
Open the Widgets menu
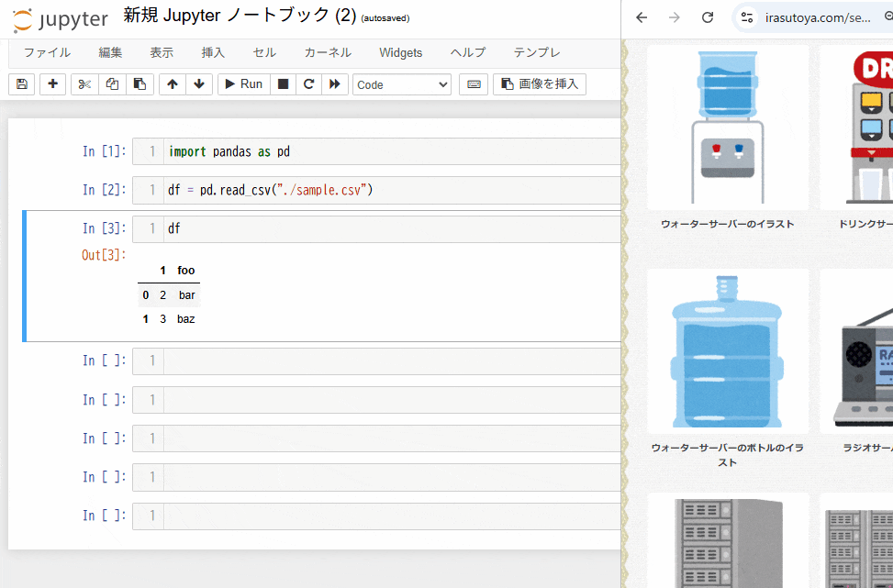click(400, 52)
